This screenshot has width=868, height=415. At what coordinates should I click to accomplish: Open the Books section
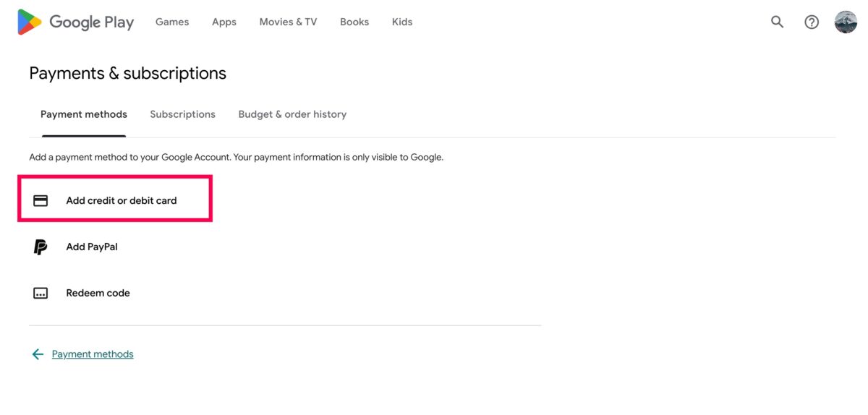(354, 22)
